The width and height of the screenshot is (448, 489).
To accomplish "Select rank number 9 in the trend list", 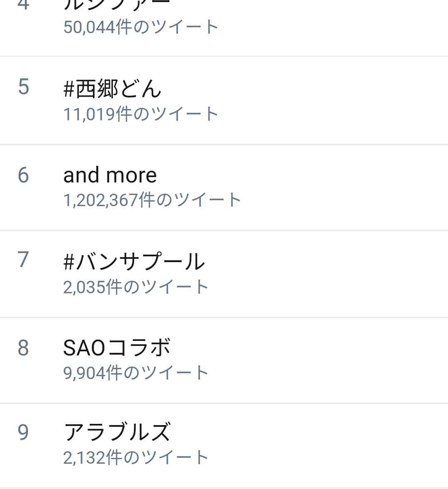I will (23, 432).
